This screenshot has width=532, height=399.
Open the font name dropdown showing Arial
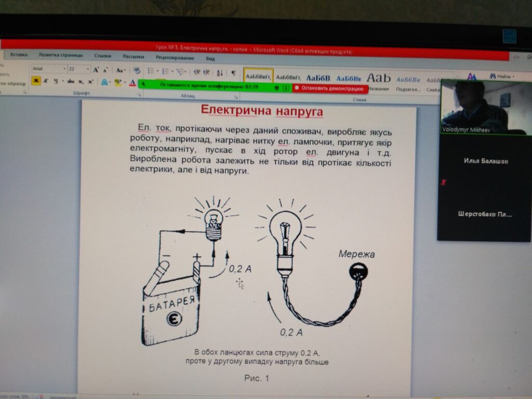pyautogui.click(x=64, y=69)
